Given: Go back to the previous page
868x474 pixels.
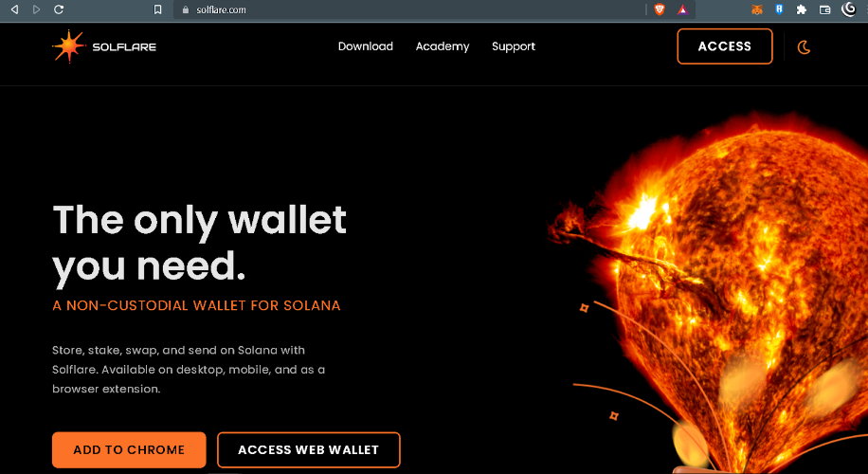Looking at the screenshot, I should [x=15, y=9].
